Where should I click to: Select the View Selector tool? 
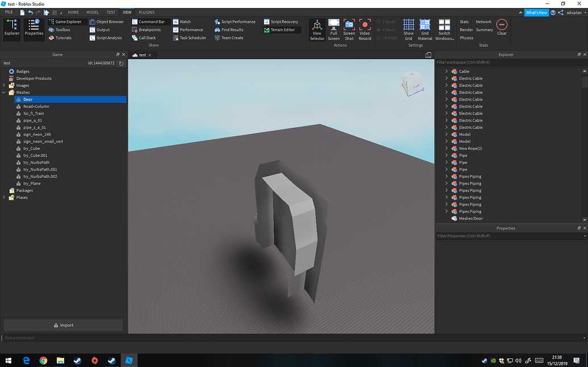(x=317, y=30)
